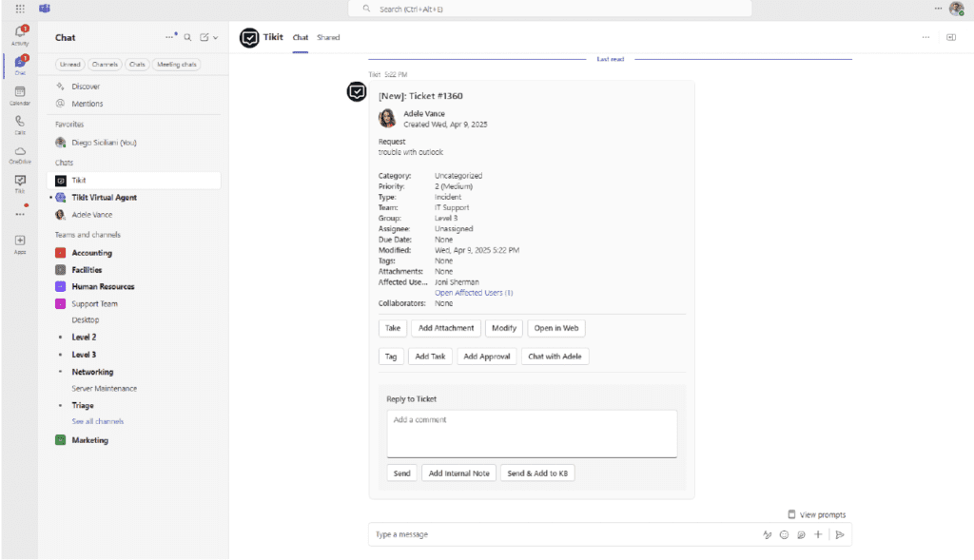Open new chat dropdown chevron

(216, 38)
